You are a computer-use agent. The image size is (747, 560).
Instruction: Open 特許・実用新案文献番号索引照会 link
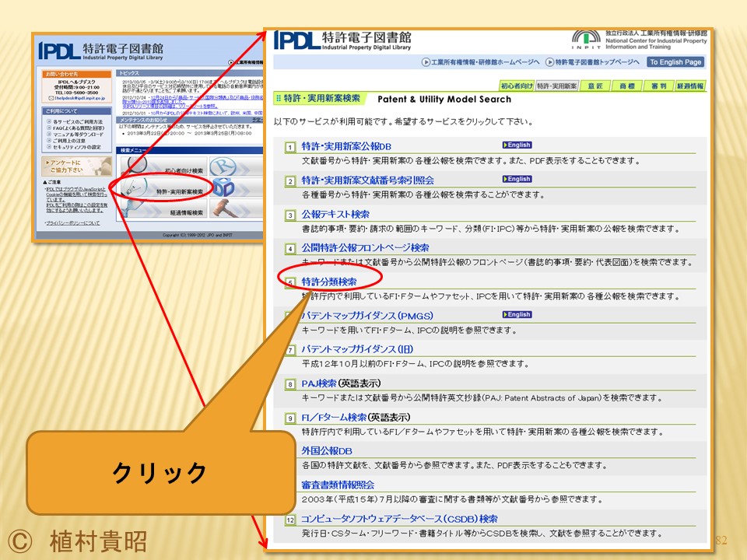click(x=368, y=180)
